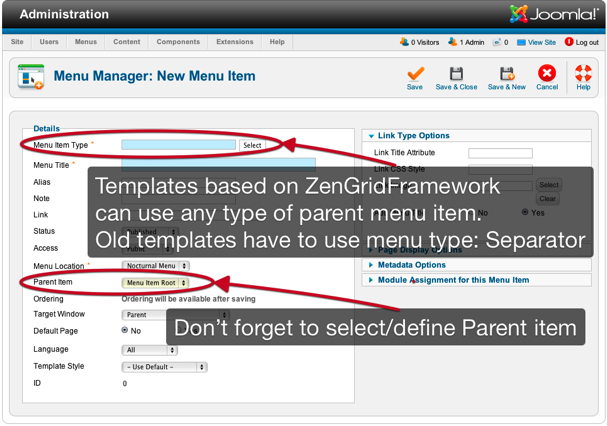Click the Details fieldset heading

(x=46, y=129)
